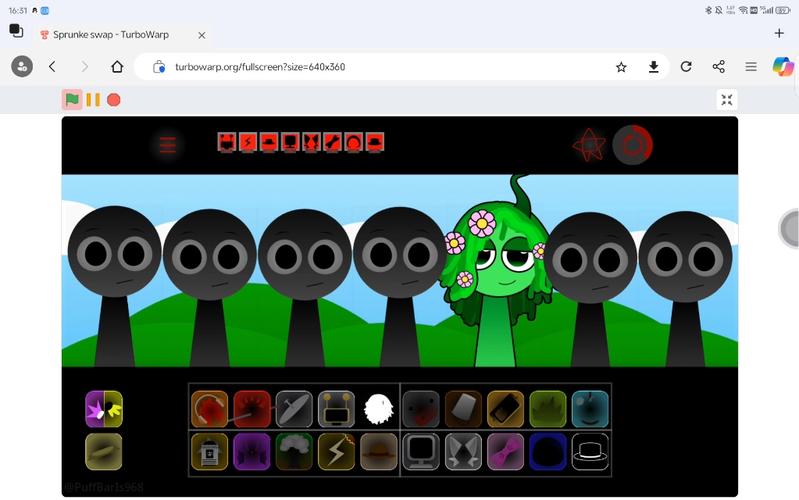Pick the gray computer monitor sound icon
799x500 pixels.
coord(421,452)
